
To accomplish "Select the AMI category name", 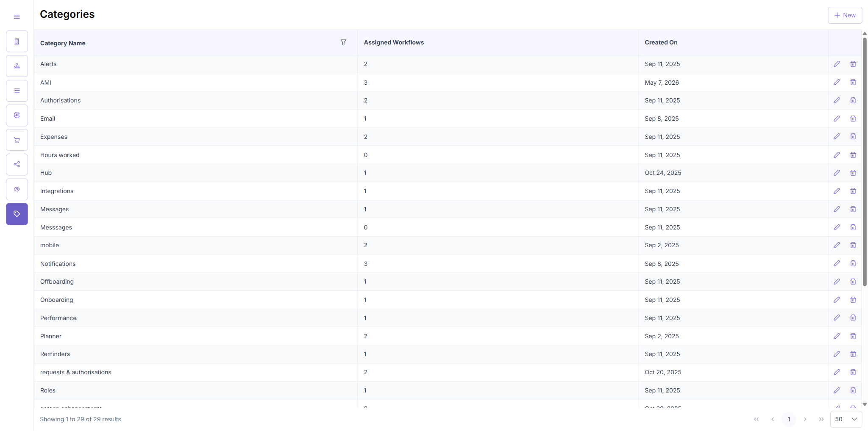I will 46,83.
